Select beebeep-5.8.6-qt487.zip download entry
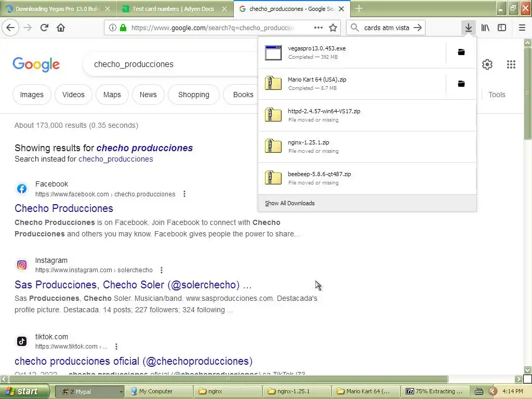This screenshot has width=532, height=399. coord(367,178)
